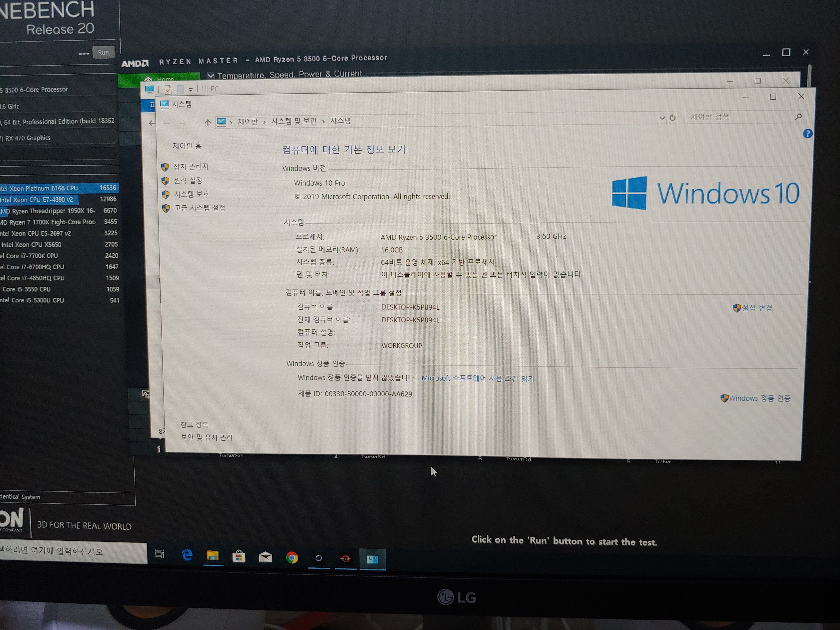Open Advanced system settings (고급 시스템 설정)
This screenshot has width=840, height=630.
[x=199, y=208]
